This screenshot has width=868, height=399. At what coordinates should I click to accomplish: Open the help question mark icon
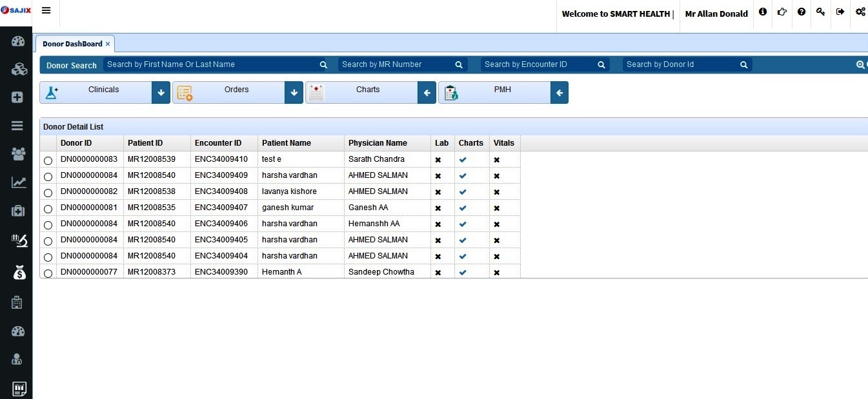(x=801, y=12)
